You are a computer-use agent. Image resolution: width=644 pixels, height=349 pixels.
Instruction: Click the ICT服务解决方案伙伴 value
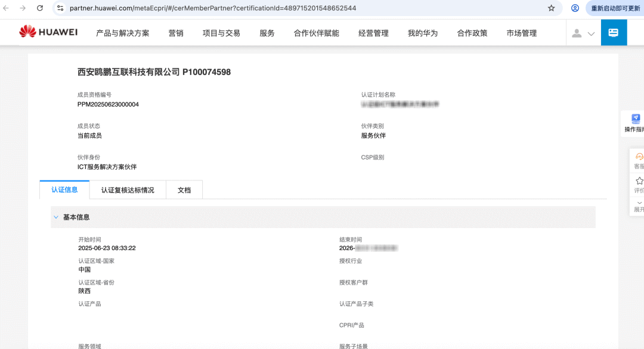(x=107, y=167)
